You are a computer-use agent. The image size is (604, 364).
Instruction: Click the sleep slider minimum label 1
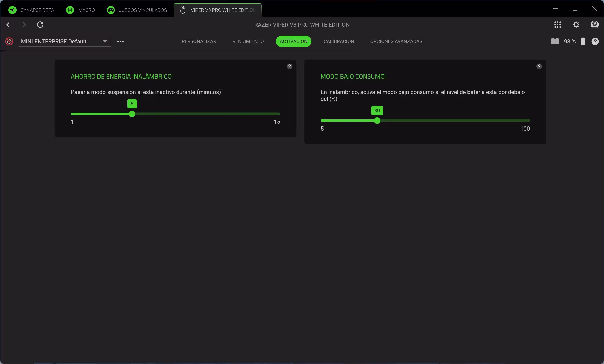(72, 122)
